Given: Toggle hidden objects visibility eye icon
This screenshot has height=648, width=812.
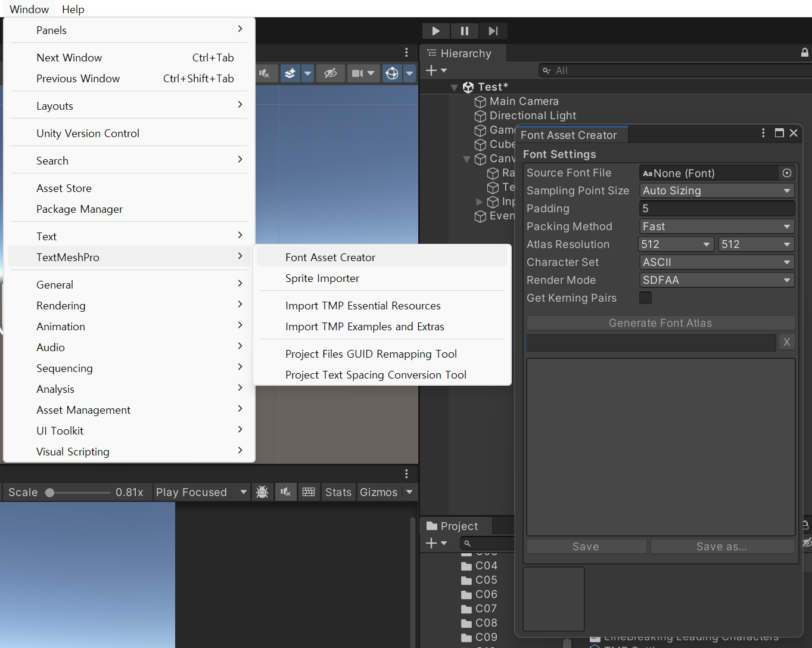Looking at the screenshot, I should [x=331, y=73].
